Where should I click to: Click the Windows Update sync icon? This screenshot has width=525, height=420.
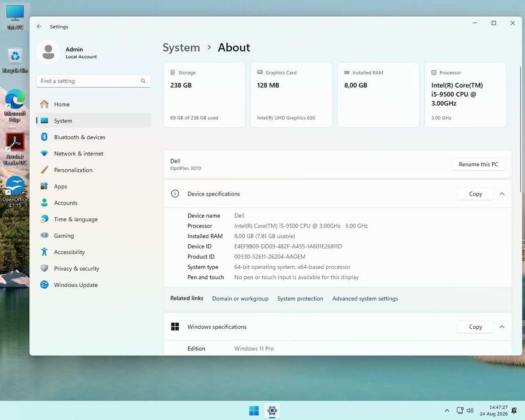[x=44, y=284]
